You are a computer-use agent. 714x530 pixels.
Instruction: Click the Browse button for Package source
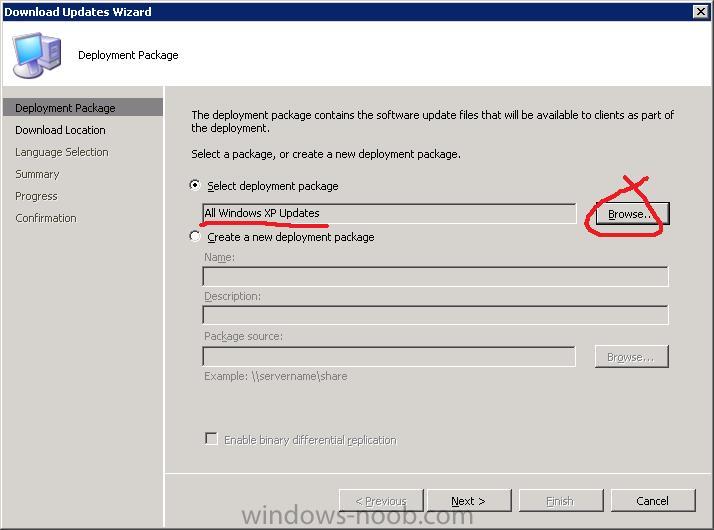point(632,357)
